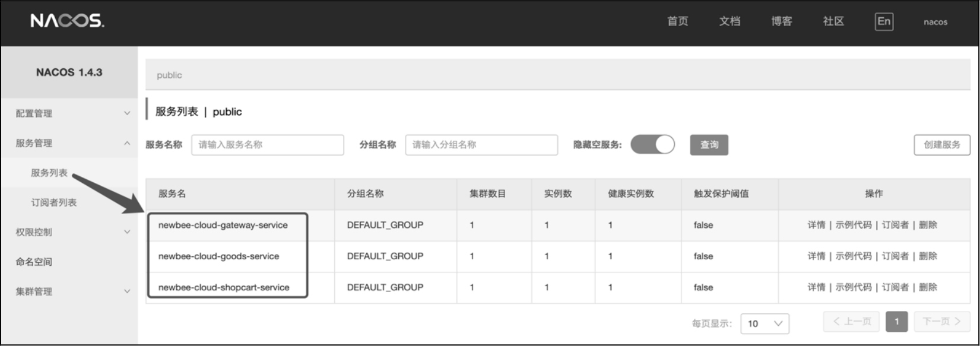Screen dimensions: 980x346
Task: Click the newbee-cloud-shopcart-service name cell
Action: tap(224, 287)
